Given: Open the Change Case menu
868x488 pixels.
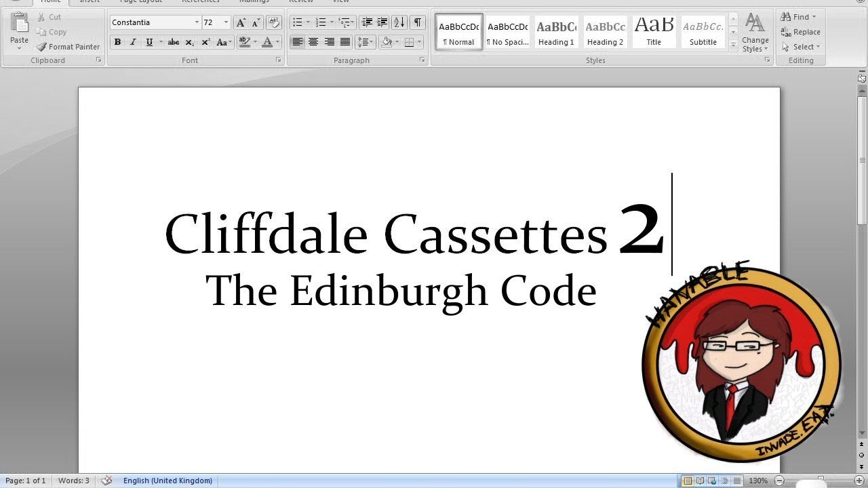Looking at the screenshot, I should 224,42.
